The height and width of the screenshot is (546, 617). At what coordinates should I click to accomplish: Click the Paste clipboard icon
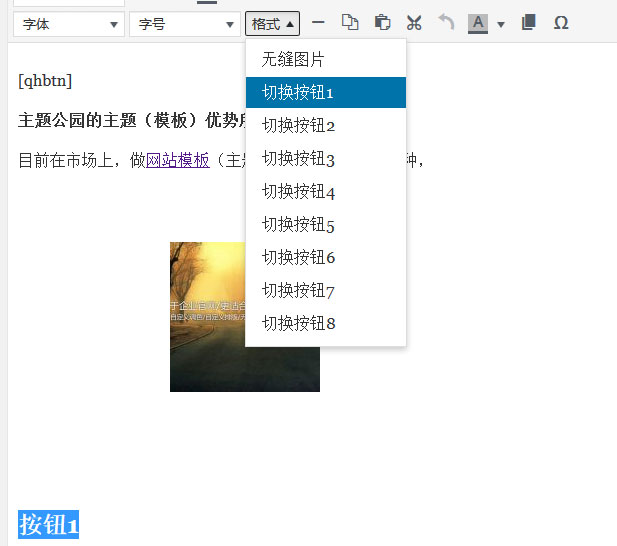point(382,23)
